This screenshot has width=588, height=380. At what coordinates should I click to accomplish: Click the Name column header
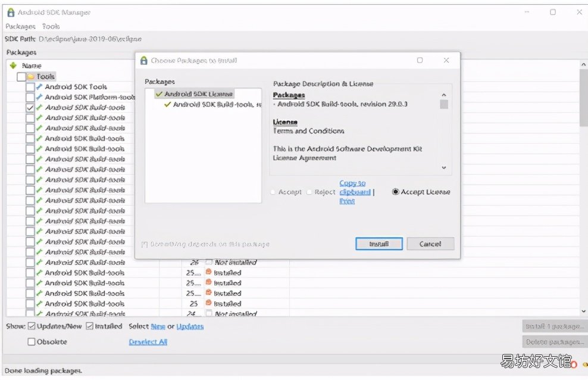32,66
